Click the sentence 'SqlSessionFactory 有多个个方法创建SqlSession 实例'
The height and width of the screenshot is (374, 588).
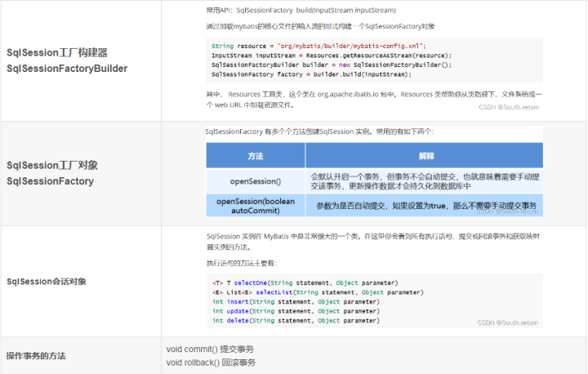(319, 131)
